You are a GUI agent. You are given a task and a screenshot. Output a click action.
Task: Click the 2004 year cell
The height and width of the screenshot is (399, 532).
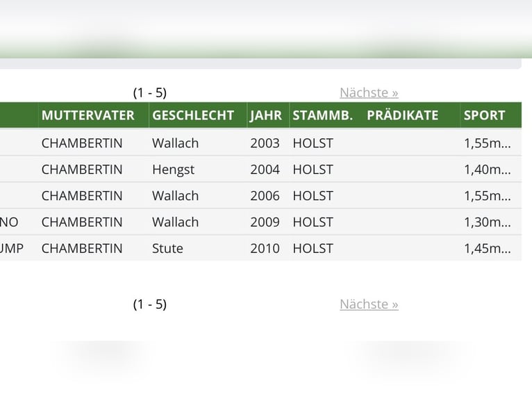tap(265, 170)
